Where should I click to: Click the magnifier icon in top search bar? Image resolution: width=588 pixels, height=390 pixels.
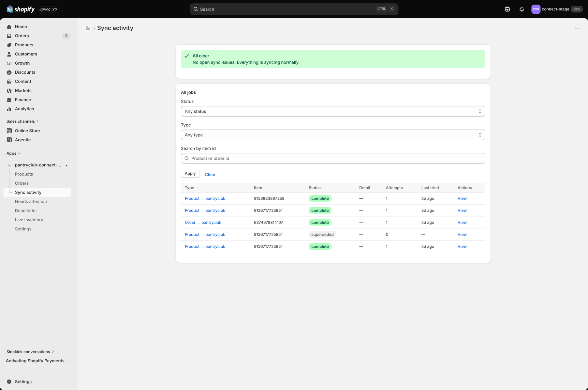pyautogui.click(x=196, y=9)
